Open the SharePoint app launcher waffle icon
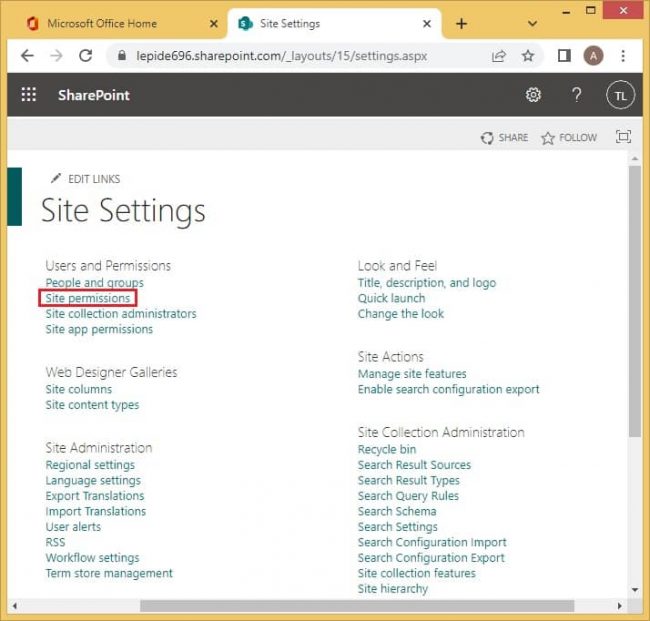The image size is (650, 621). pos(29,95)
